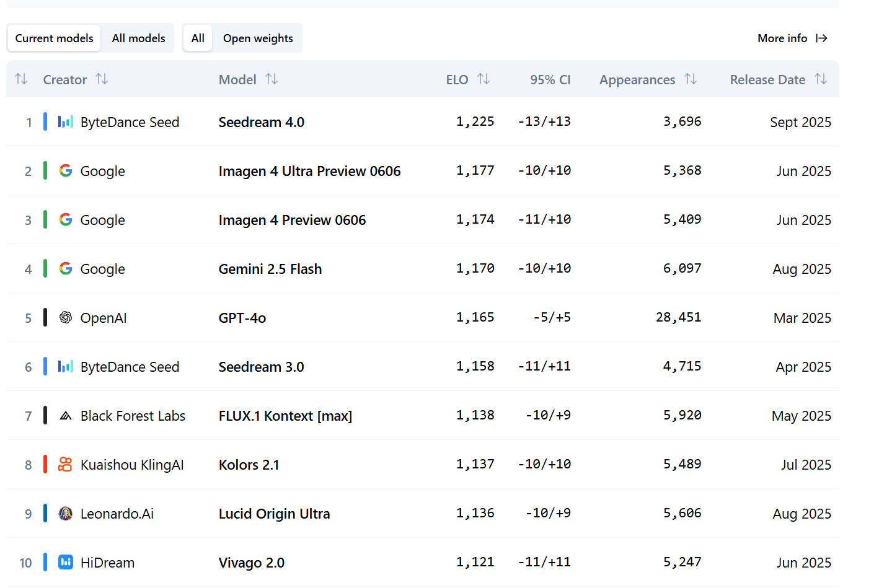879x588 pixels.
Task: Click the Model column header
Action: click(x=237, y=79)
